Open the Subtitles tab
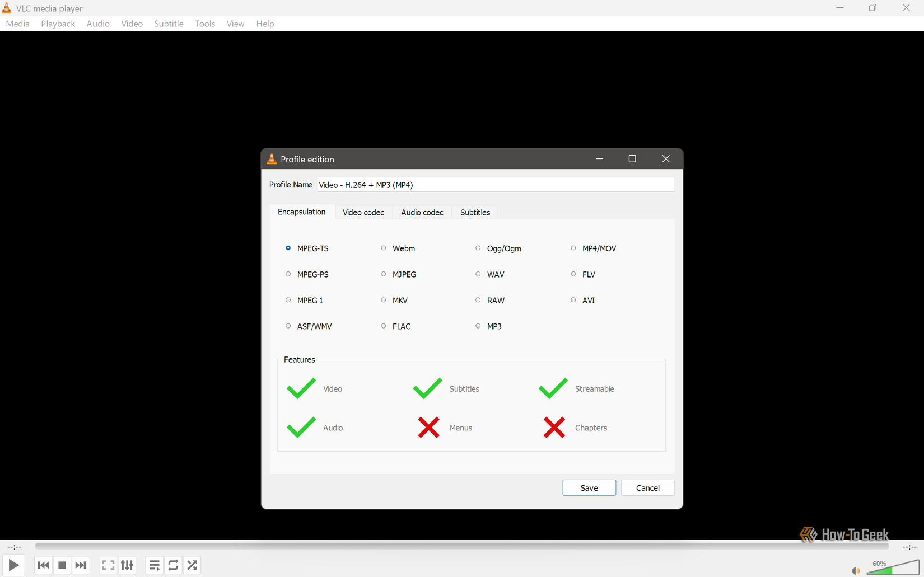Viewport: 924px width, 577px height. (x=475, y=213)
